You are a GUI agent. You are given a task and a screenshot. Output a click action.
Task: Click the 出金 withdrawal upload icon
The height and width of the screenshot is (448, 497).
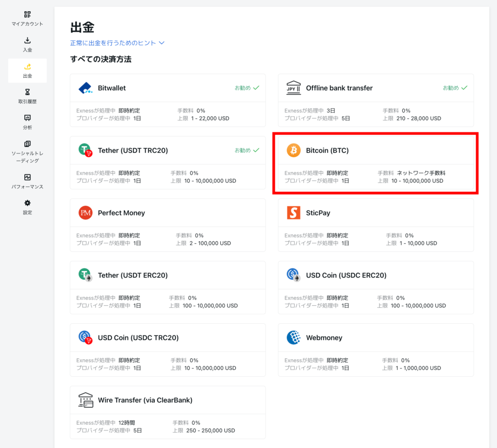click(x=27, y=66)
